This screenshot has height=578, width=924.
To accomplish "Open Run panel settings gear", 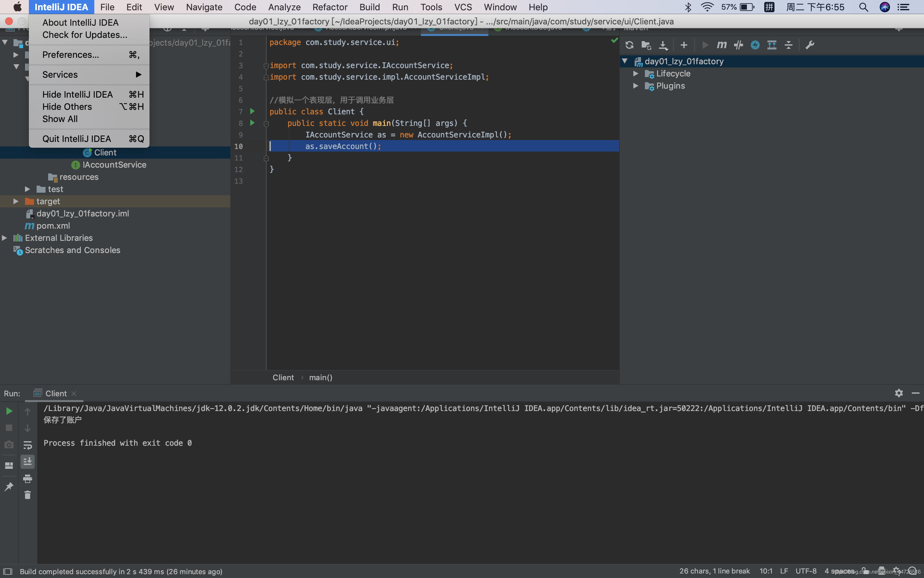I will pos(899,393).
